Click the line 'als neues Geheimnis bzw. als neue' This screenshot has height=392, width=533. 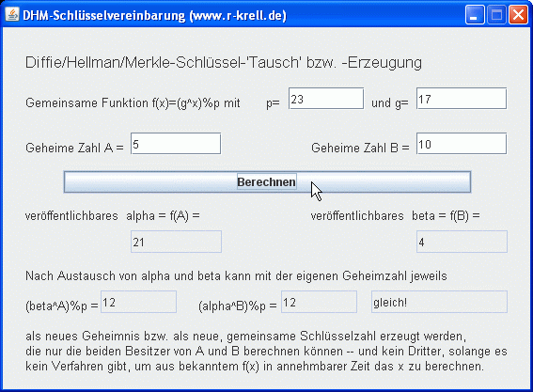coord(125,336)
